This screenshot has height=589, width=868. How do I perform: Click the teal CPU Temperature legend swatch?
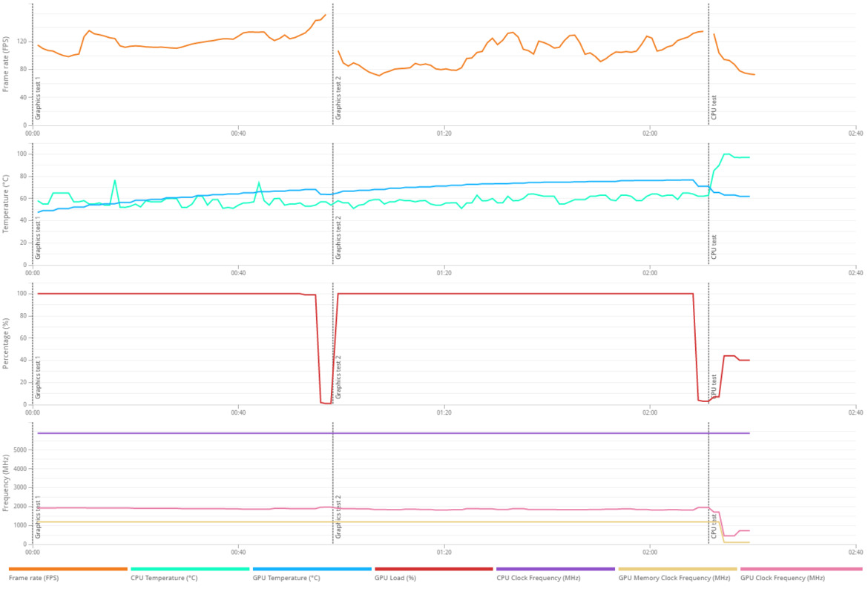(190, 568)
